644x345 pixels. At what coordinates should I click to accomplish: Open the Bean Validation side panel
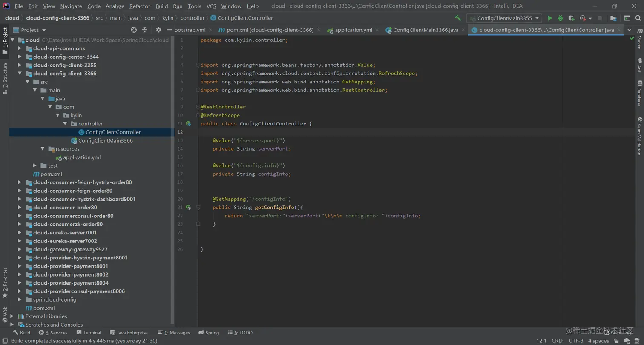pos(639,136)
